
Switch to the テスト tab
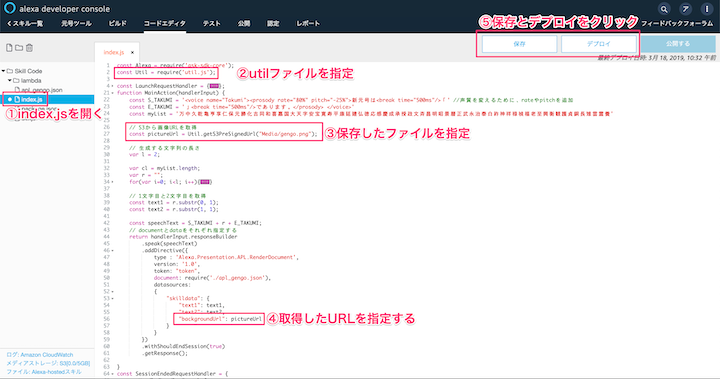pyautogui.click(x=212, y=23)
